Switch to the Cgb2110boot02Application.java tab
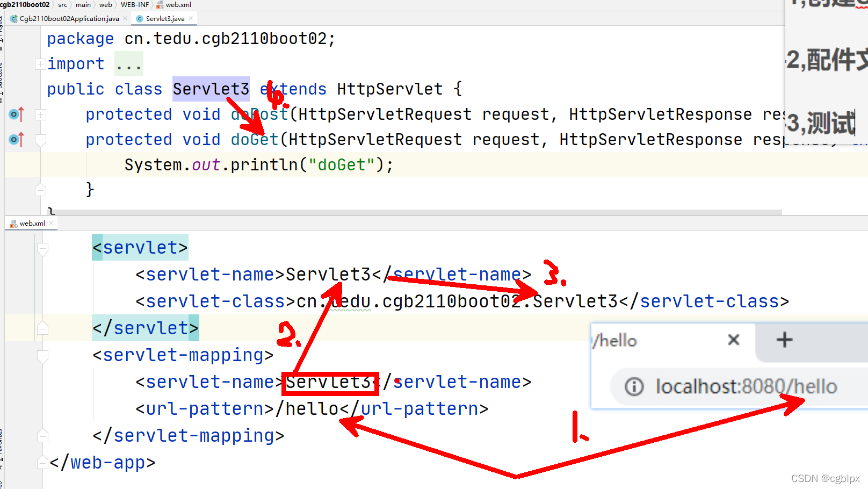Screen dimensions: 868x489 [69, 19]
